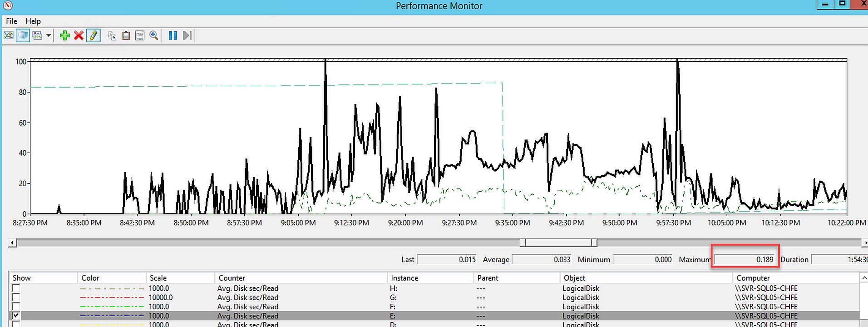Click instance H: in counter list
The width and height of the screenshot is (868, 327).
pos(394,288)
